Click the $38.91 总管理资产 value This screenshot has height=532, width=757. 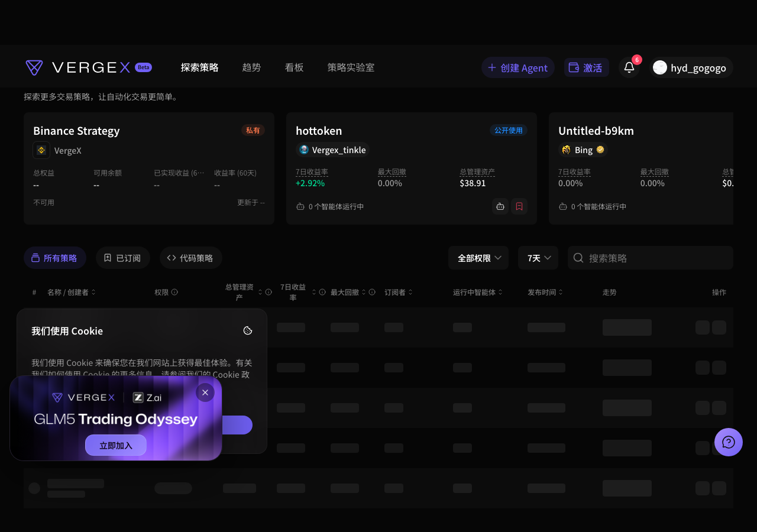(473, 183)
